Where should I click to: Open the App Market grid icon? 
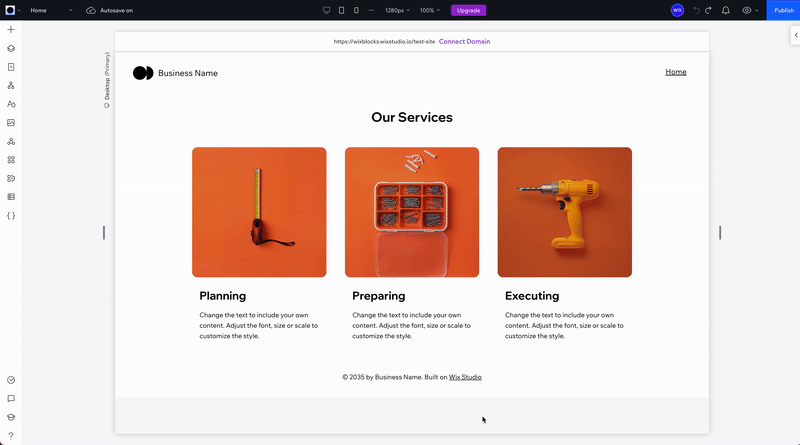pos(11,160)
